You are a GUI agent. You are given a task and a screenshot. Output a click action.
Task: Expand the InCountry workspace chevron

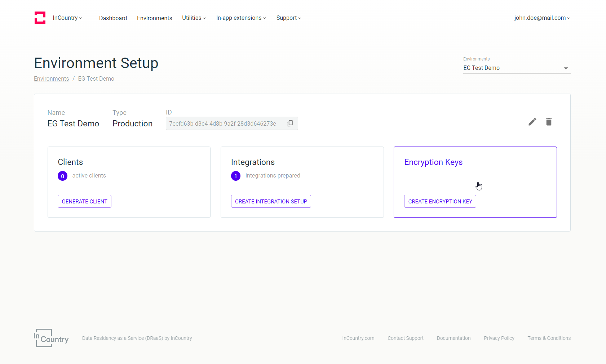[81, 18]
